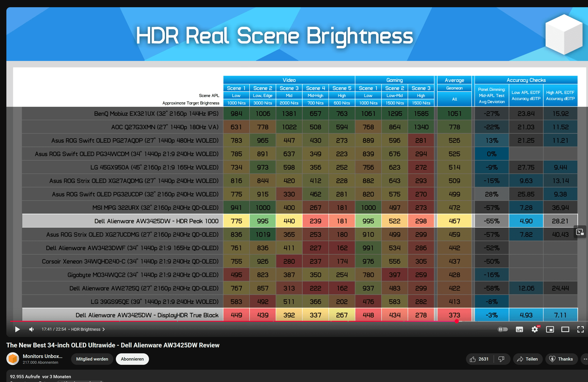Click the Abonnieren subscribe button

point(132,359)
